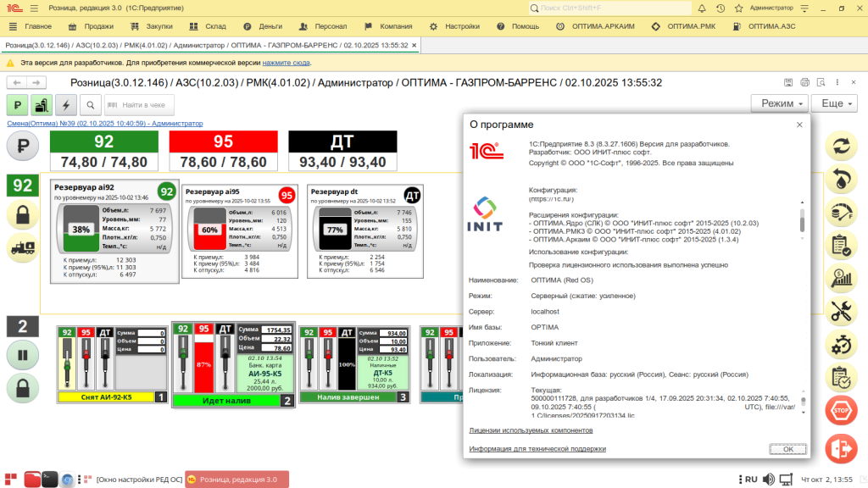Open the wrench and screwdriver service tools
This screenshot has height=488, width=868.
[x=841, y=311]
